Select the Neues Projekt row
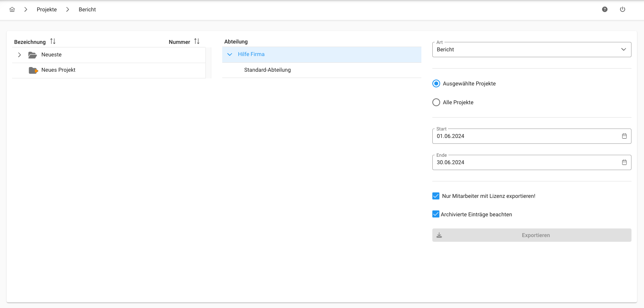Image resolution: width=644 pixels, height=308 pixels. tap(109, 71)
